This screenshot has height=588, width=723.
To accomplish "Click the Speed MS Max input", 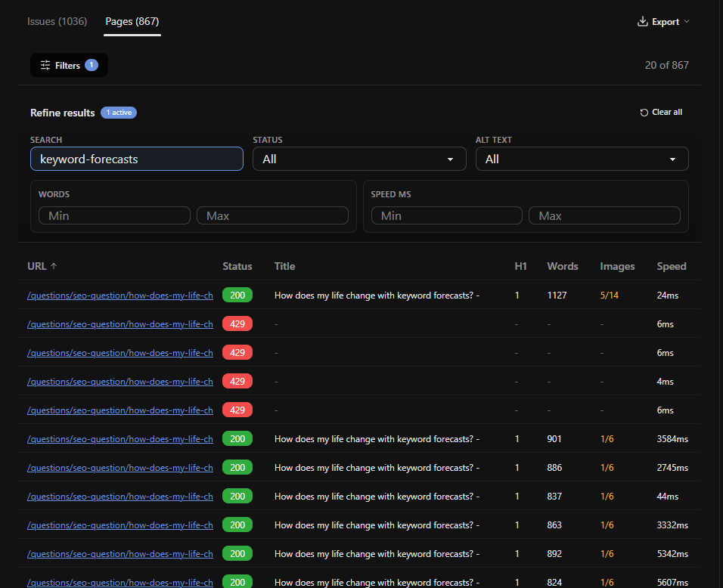I will pos(604,215).
